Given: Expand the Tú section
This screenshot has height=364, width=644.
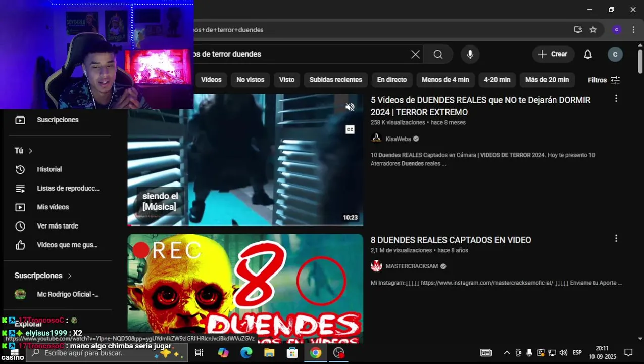Looking at the screenshot, I should [23, 151].
